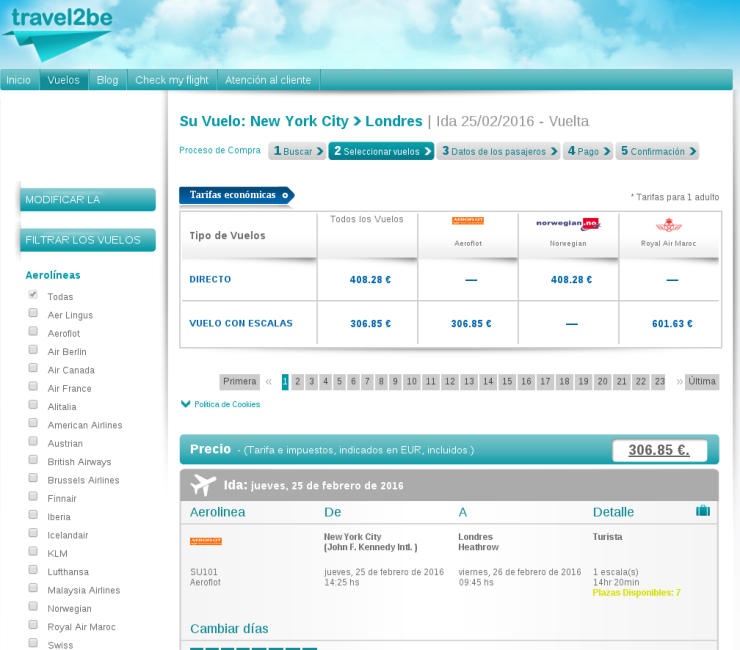Click the Aeroflot logo in fare table
The height and width of the screenshot is (650, 740).
(468, 221)
